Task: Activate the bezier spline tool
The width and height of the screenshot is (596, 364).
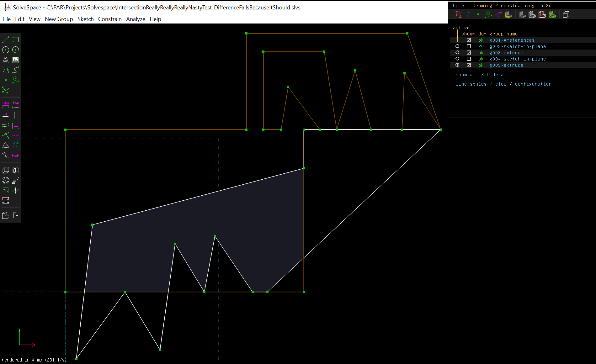Action: coord(16,70)
